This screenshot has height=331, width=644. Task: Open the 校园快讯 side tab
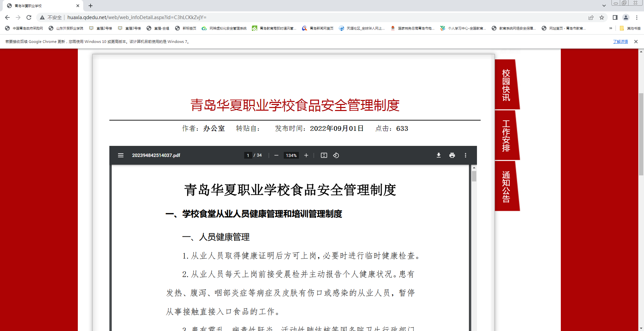click(506, 85)
